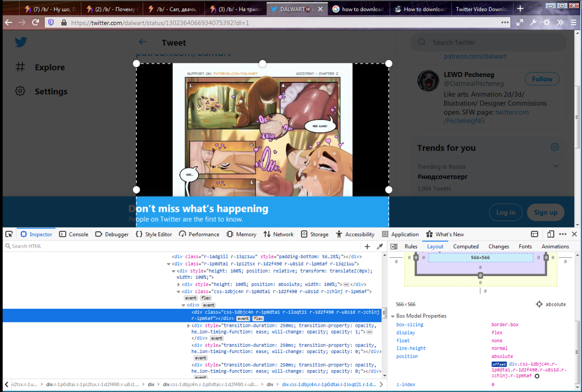This screenshot has height=392, width=582.
Task: Toggle flex badge on the selected div
Action: pyautogui.click(x=258, y=318)
